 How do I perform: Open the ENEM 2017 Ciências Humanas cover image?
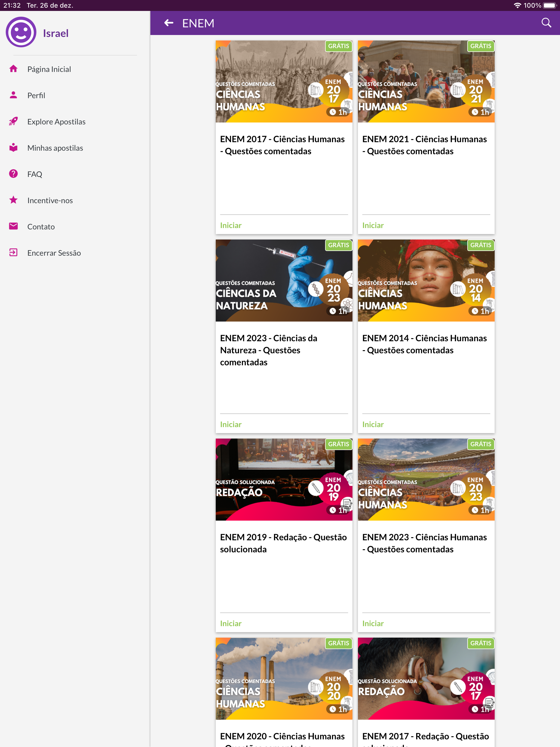(x=284, y=81)
